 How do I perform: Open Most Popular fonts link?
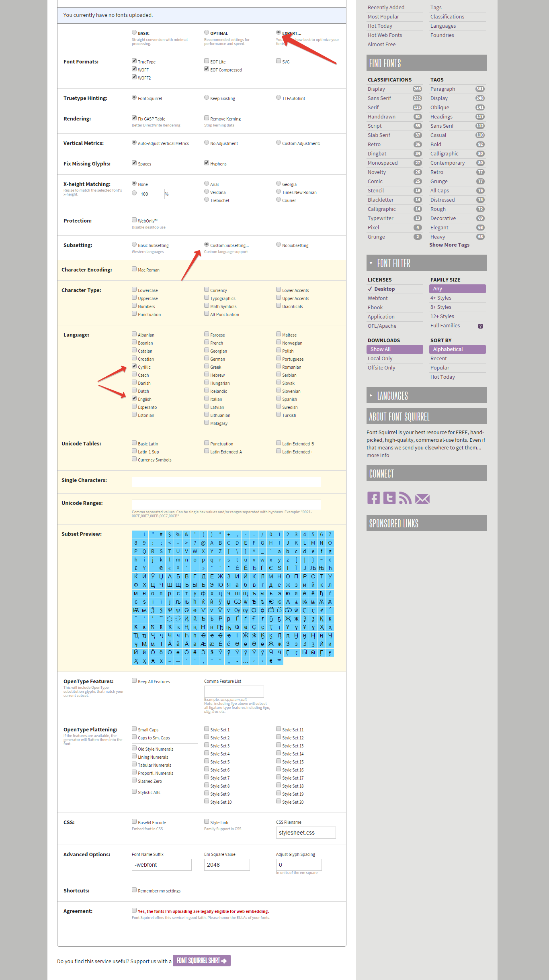coord(383,17)
